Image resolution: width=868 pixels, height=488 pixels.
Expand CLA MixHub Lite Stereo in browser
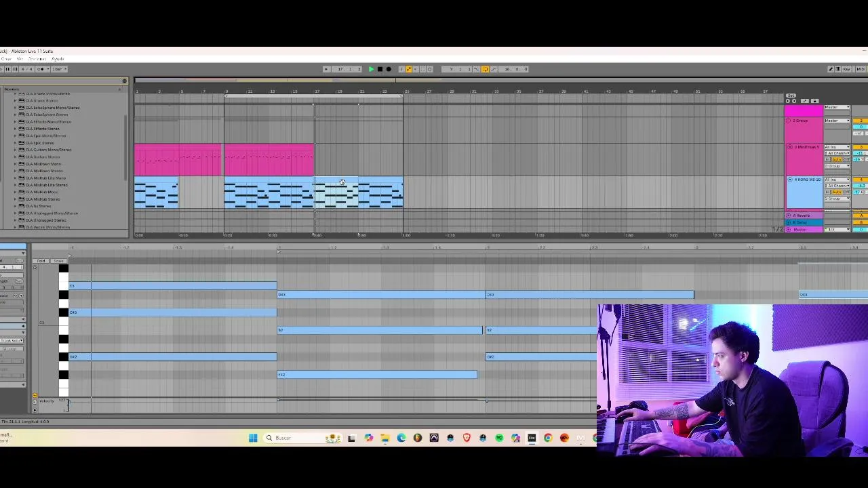(16, 185)
